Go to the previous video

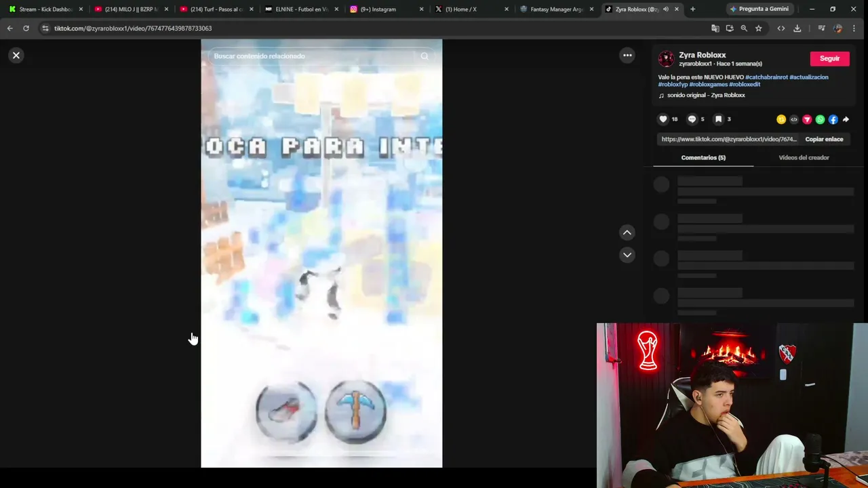[x=627, y=232]
